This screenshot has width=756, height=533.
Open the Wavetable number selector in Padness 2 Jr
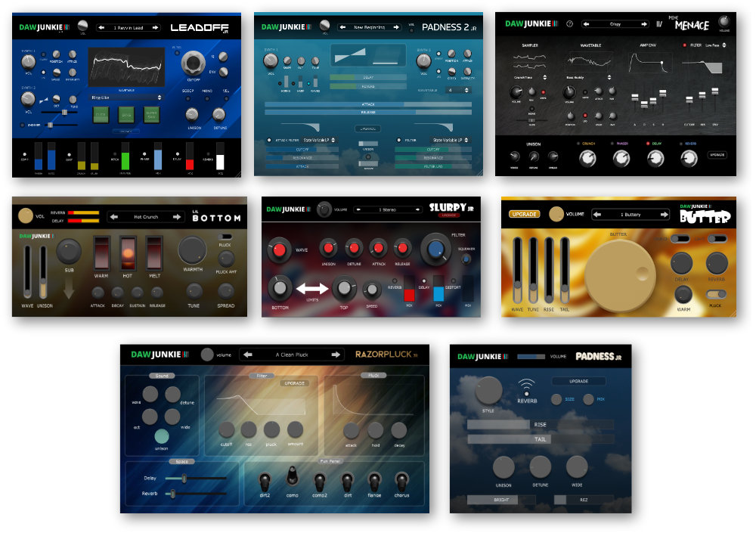coord(458,90)
